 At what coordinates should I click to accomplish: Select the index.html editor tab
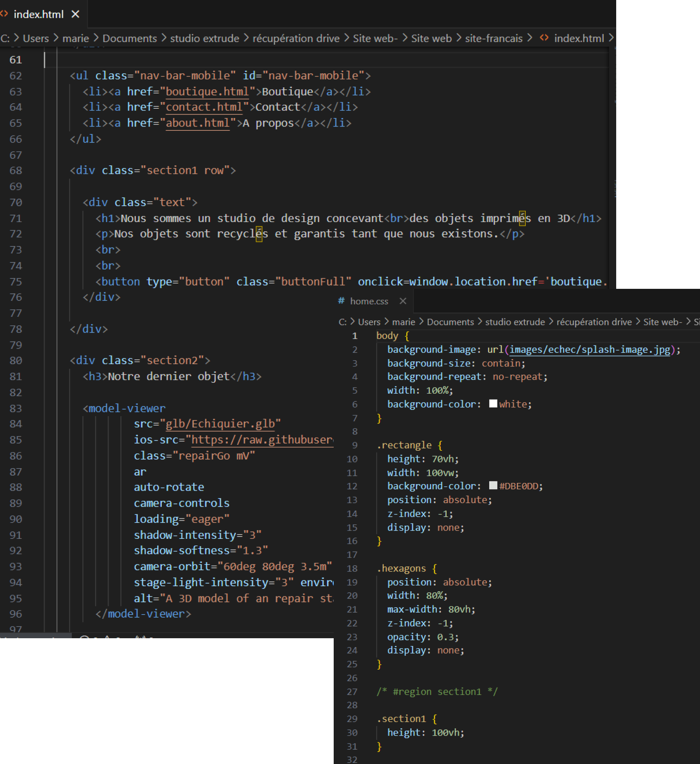click(43, 14)
